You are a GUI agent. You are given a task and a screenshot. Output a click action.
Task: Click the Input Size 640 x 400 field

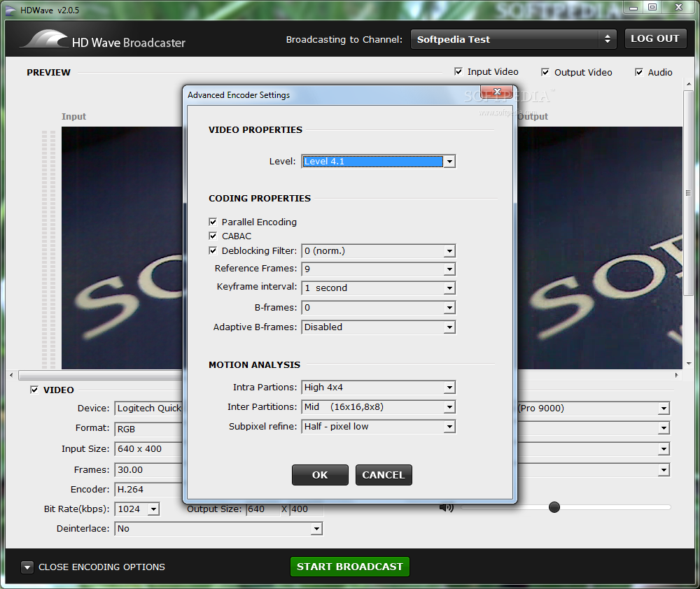[148, 449]
